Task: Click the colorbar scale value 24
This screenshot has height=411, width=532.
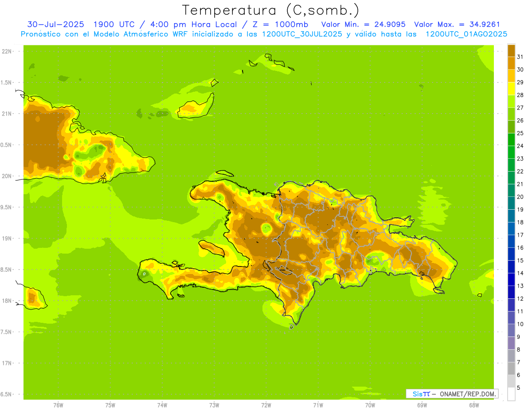Action: point(520,146)
